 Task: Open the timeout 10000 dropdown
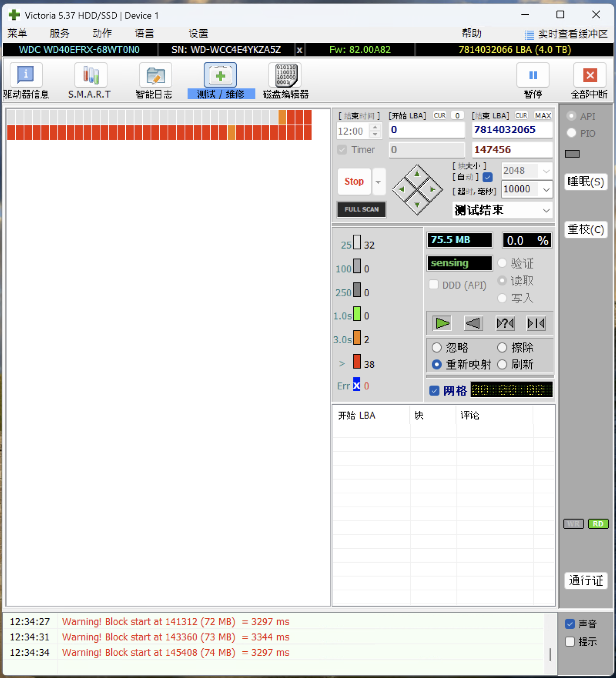546,190
